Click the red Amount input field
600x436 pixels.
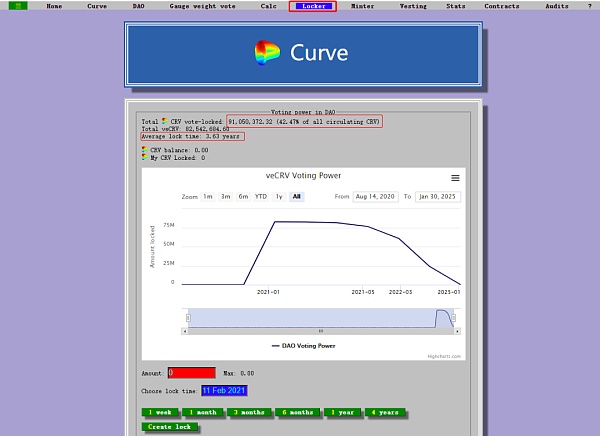(x=191, y=373)
